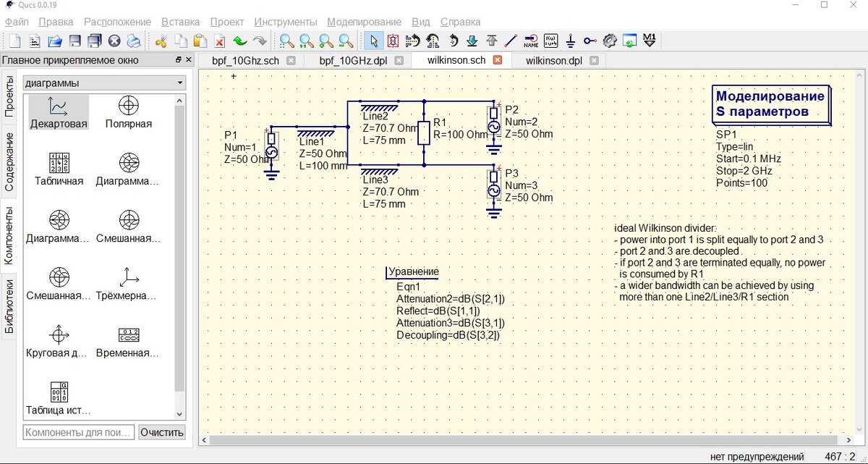
Task: Open the Правка menu
Action: click(x=56, y=22)
